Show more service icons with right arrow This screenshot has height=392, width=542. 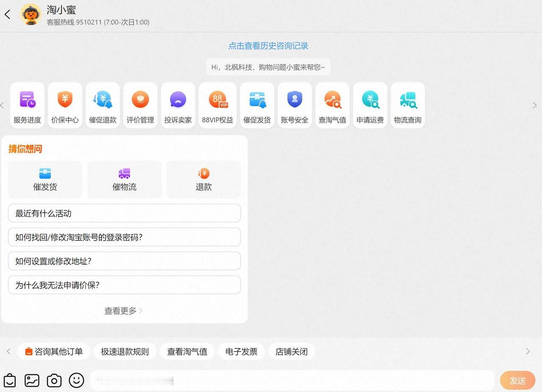(x=534, y=105)
